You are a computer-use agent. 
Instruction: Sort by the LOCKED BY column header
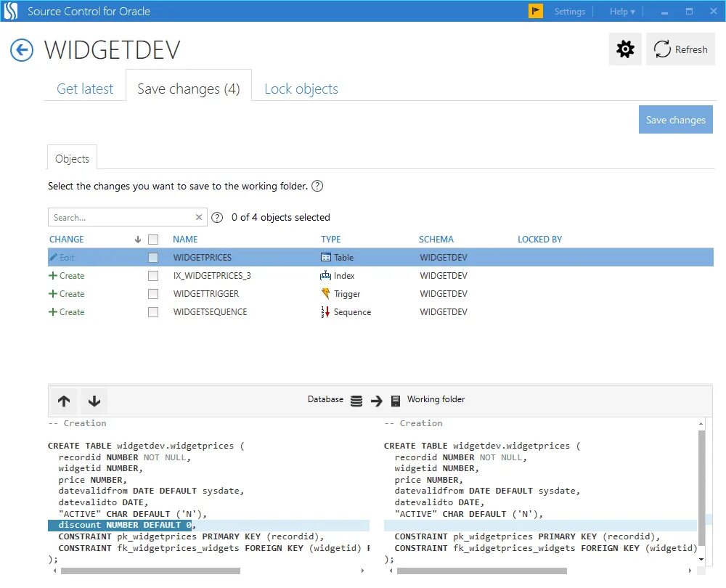(540, 240)
